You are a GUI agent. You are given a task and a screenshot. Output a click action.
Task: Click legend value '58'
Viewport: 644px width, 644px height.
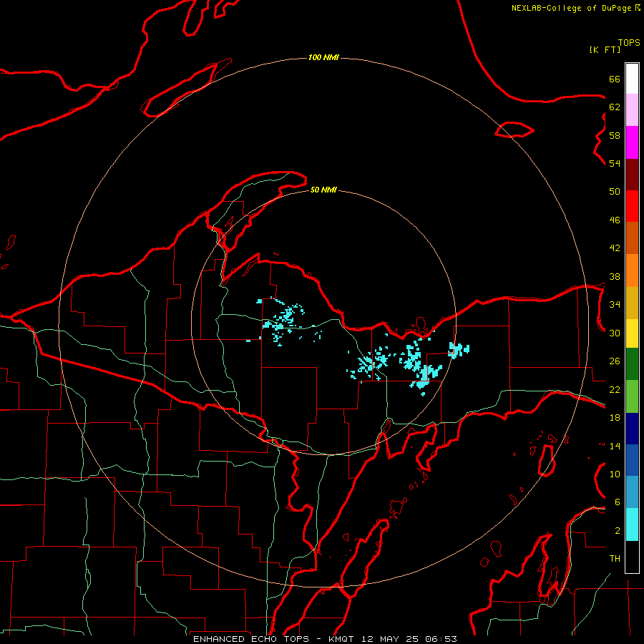tap(615, 135)
